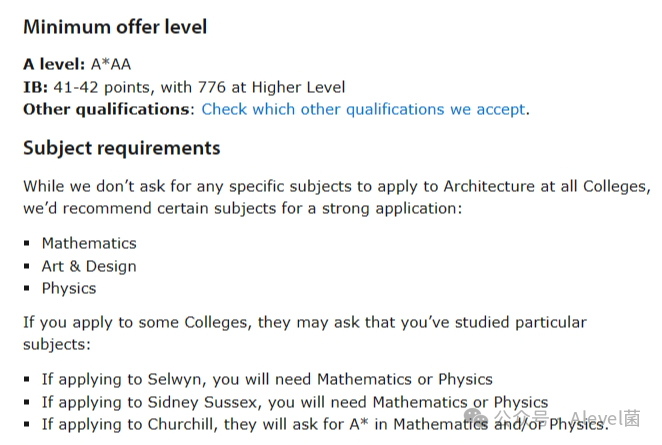
Task: Click the bullet marker beside the Sidney Sussex requirement
Action: [x=27, y=402]
